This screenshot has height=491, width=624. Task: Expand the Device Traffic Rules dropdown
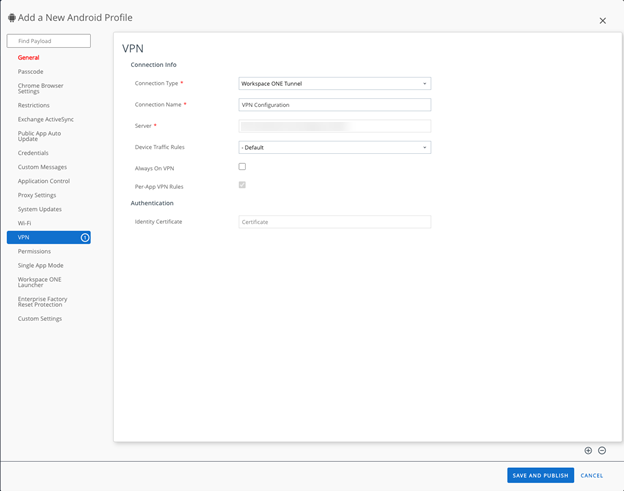coord(334,147)
